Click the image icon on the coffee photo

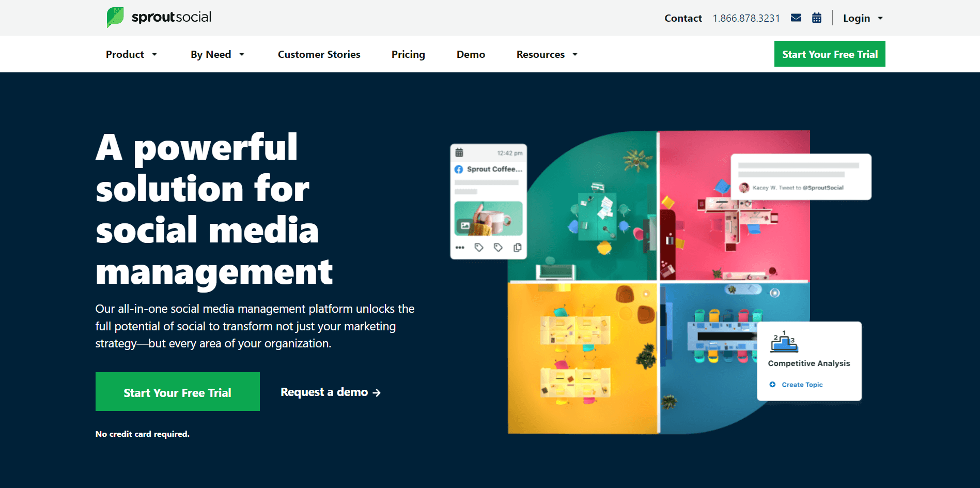(465, 225)
